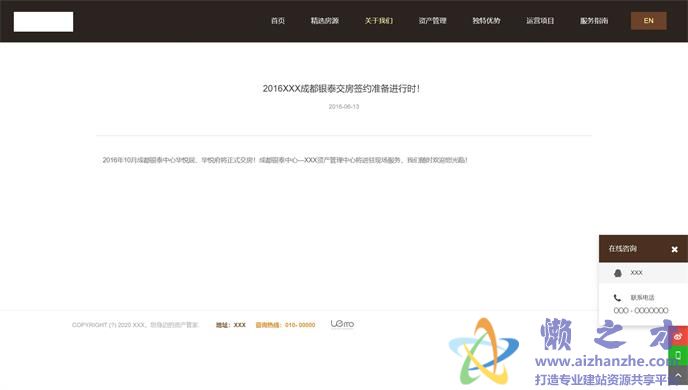Image resolution: width=688 pixels, height=390 pixels.
Task: Click the footer copyright text
Action: pos(135,325)
